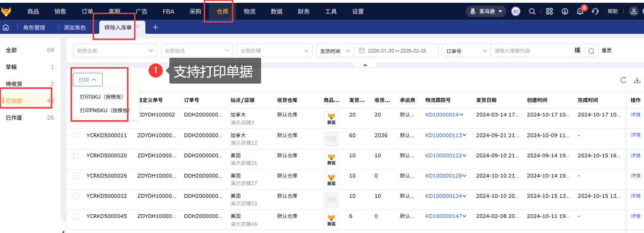Click the fox logo in the top-left corner
Image resolution: width=644 pixels, height=233 pixels.
[x=7, y=11]
